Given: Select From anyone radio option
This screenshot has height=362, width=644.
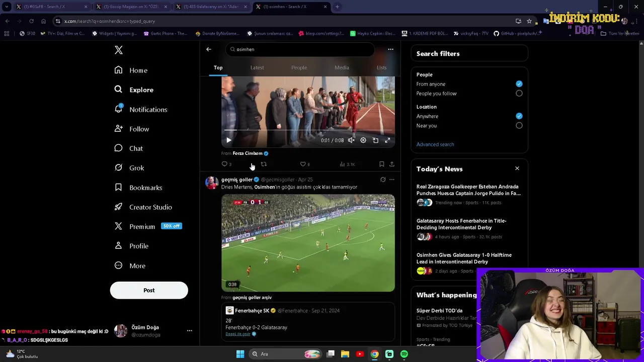Looking at the screenshot, I should click(x=519, y=84).
